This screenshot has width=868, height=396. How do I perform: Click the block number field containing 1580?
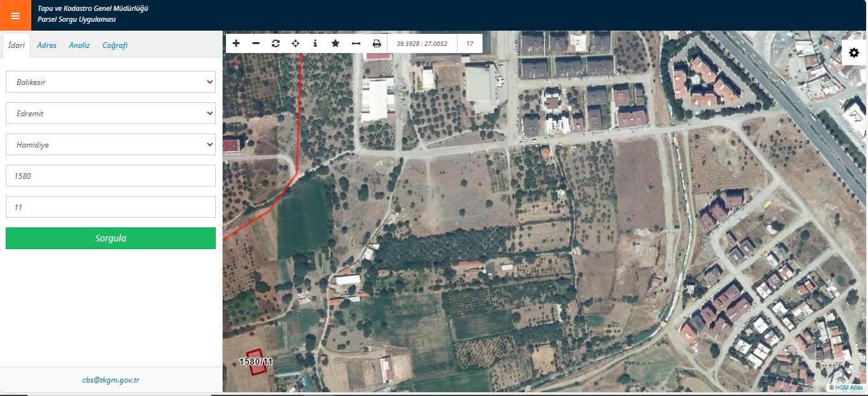click(x=110, y=176)
